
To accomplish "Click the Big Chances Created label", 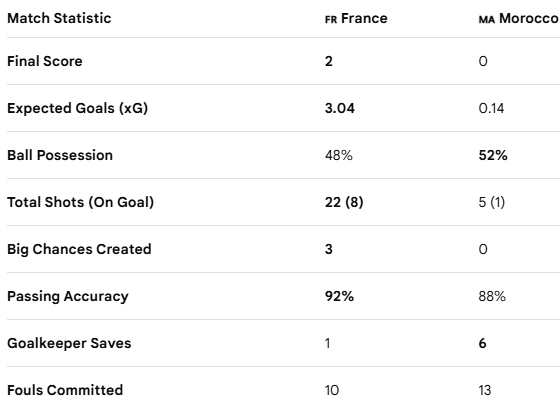I will click(x=79, y=249).
